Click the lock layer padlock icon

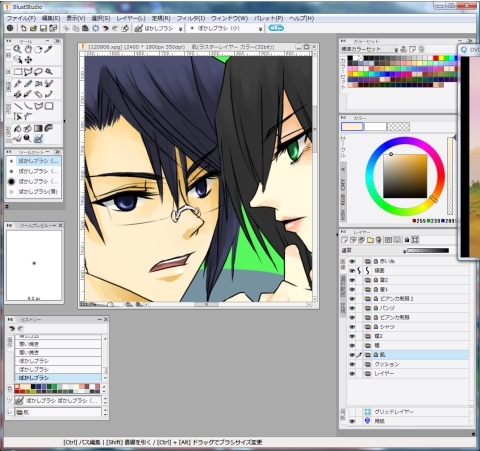(x=407, y=240)
